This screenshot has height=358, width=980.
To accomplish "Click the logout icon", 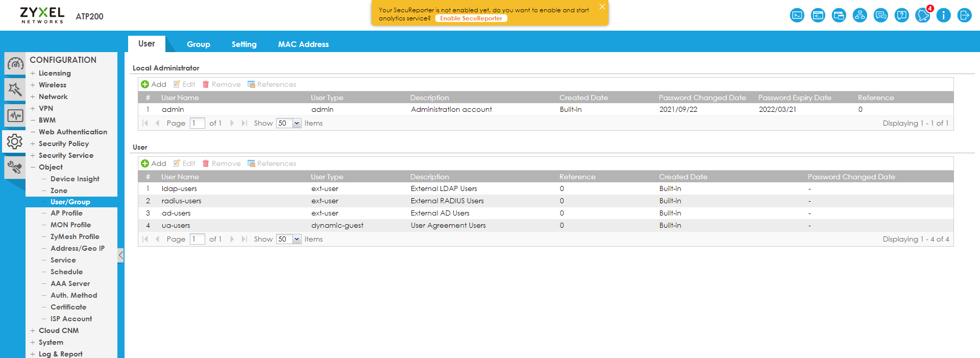I will point(964,15).
